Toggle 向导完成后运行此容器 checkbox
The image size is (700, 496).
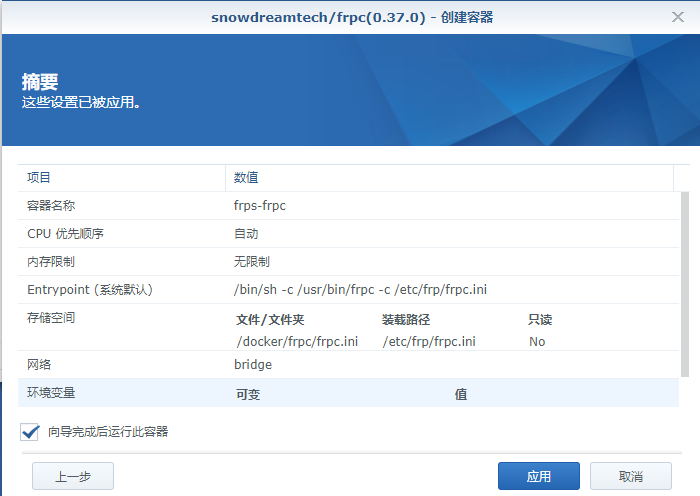[x=29, y=432]
